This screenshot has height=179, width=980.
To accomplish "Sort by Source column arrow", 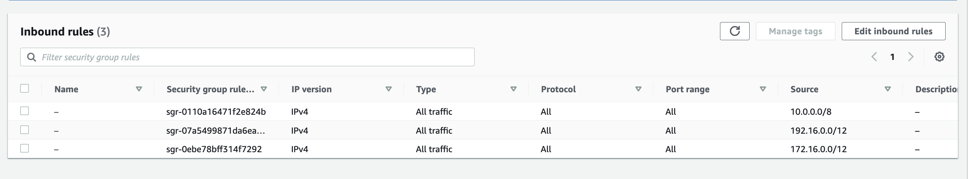I will click(x=888, y=89).
